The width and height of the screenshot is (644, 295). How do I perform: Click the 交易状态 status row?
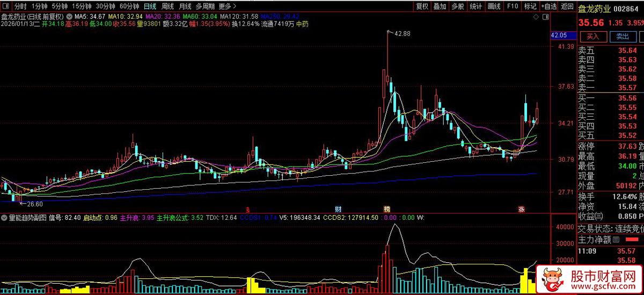point(611,229)
